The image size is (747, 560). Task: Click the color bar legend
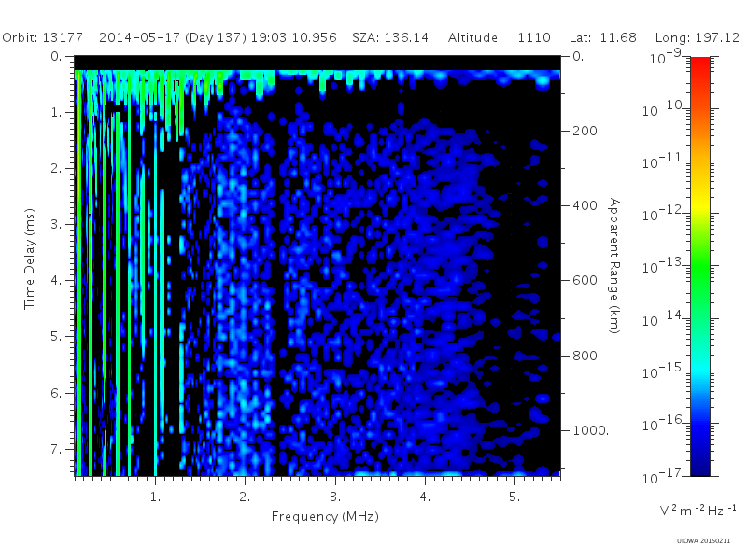(x=700, y=266)
